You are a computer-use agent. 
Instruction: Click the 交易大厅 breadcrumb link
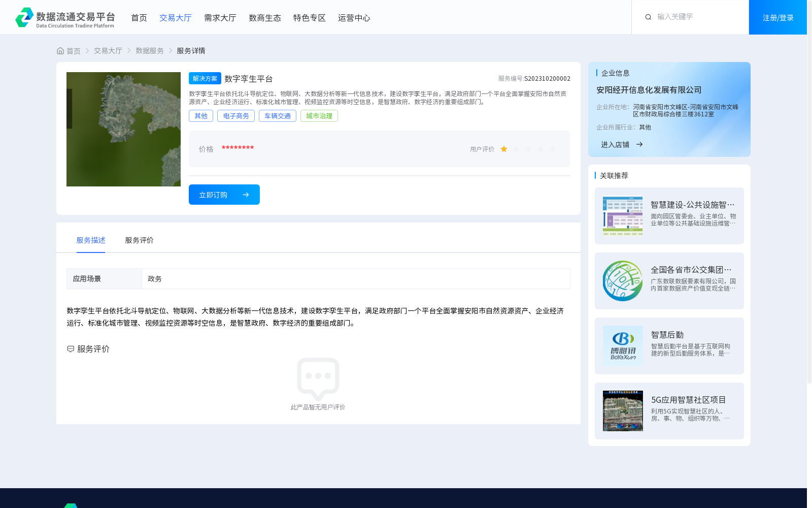[x=108, y=51]
